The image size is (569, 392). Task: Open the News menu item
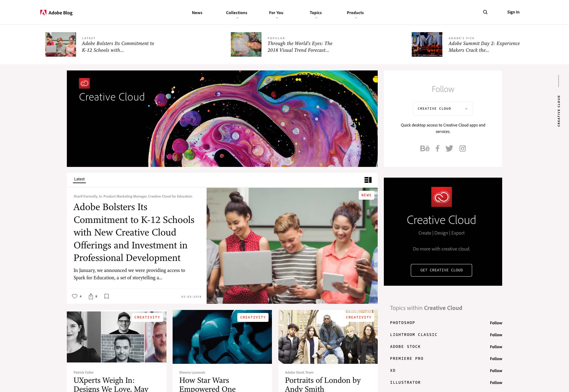point(197,13)
